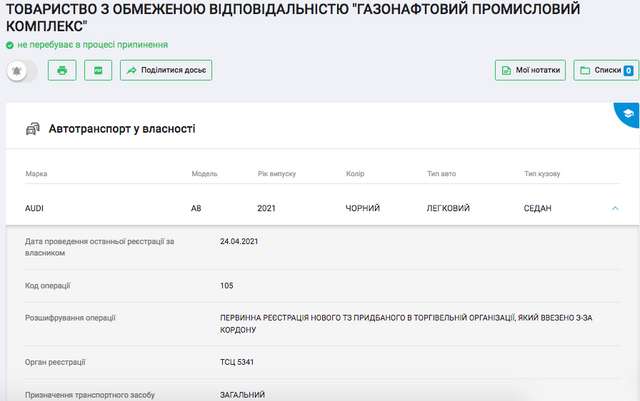Click the PDF export icon button
640x401 pixels.
pos(98,70)
